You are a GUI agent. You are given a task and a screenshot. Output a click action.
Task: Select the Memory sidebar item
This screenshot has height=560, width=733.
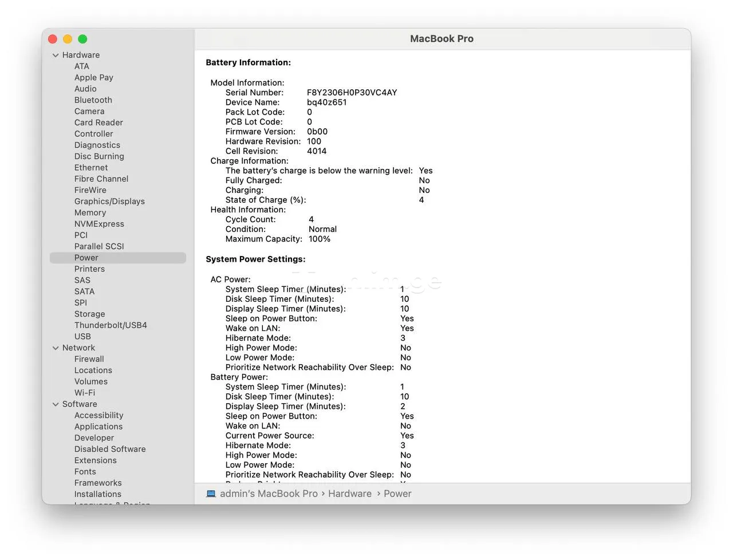tap(90, 212)
